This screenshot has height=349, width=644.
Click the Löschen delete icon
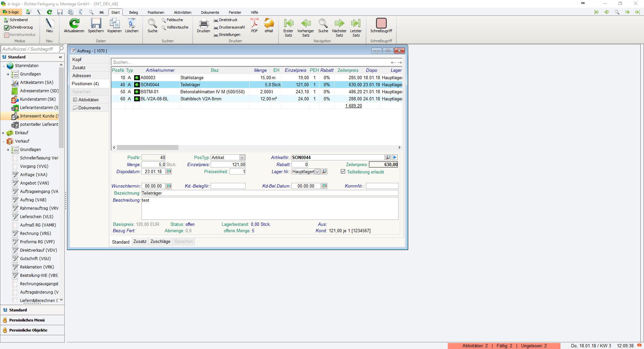click(131, 23)
